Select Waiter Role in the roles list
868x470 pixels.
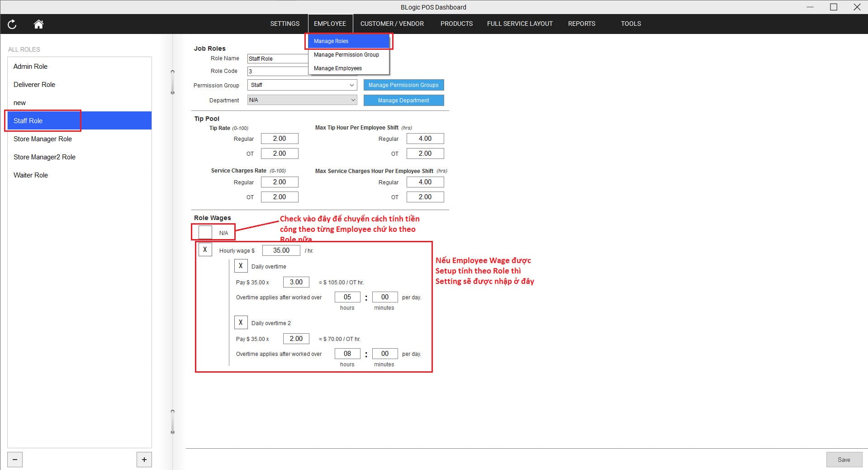31,175
